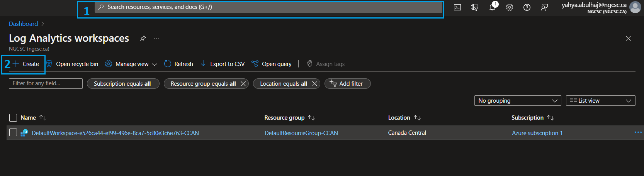Open DefaultResourceGroup-CCAN link
The width and height of the screenshot is (644, 176).
(x=301, y=133)
